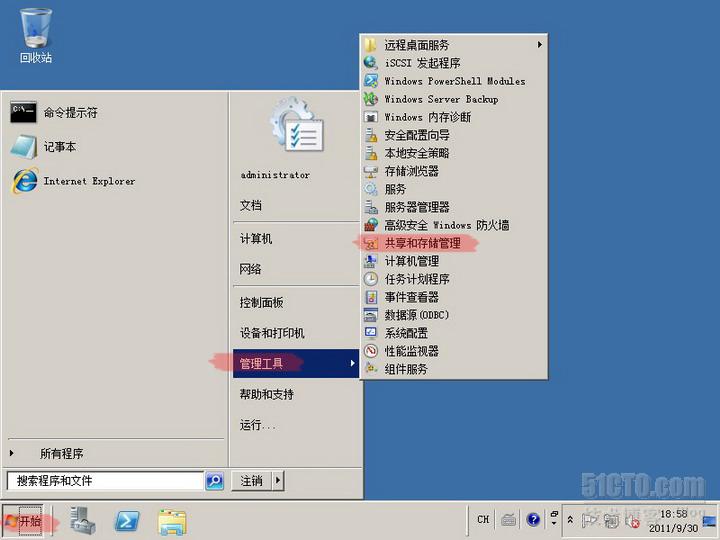720x540 pixels.
Task: Open Windows 内存诊断 tool
Action: coord(454,117)
